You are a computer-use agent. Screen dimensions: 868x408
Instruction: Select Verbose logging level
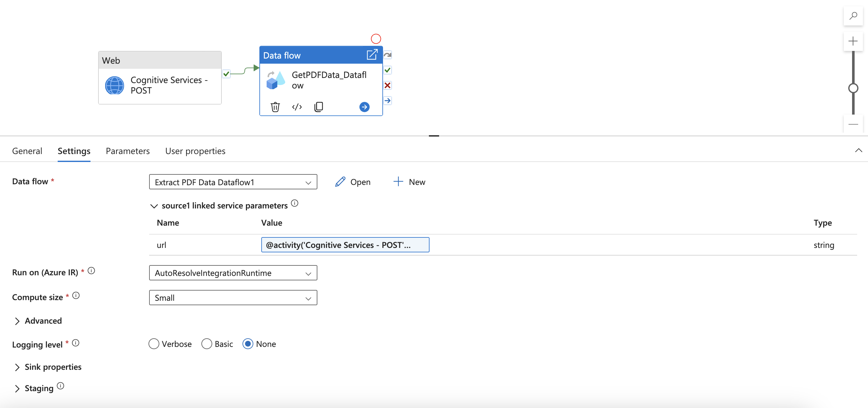click(154, 344)
